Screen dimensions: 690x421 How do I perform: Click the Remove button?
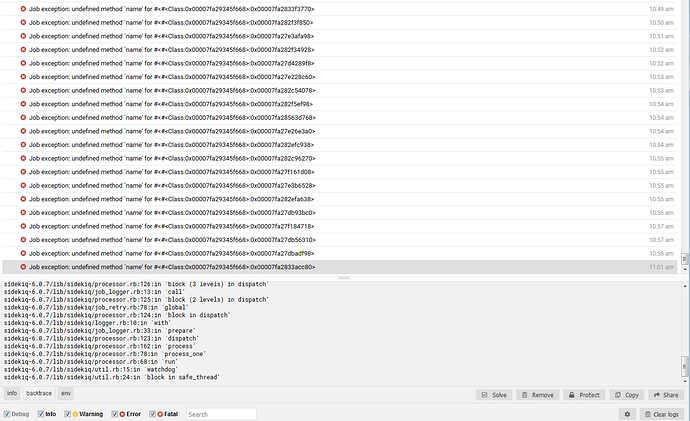[538, 395]
